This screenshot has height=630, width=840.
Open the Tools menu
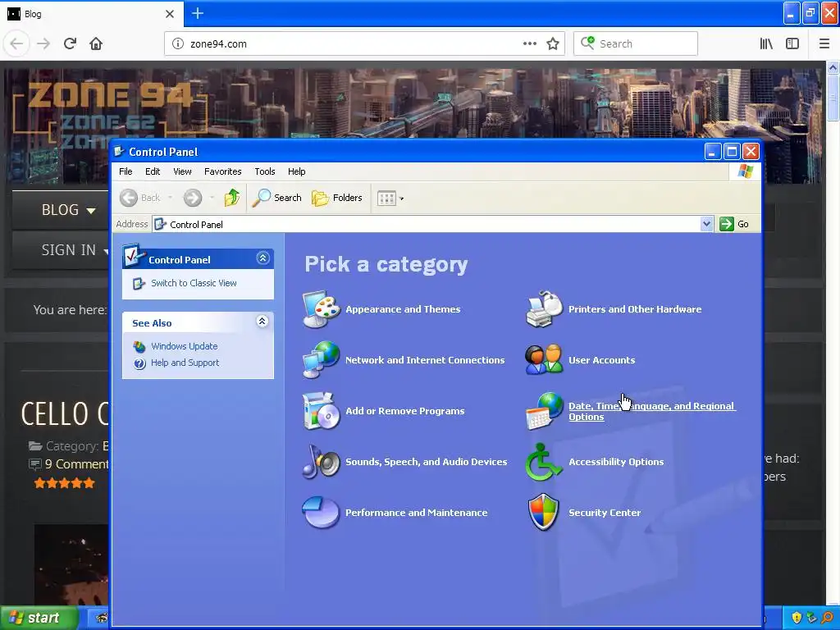click(265, 171)
